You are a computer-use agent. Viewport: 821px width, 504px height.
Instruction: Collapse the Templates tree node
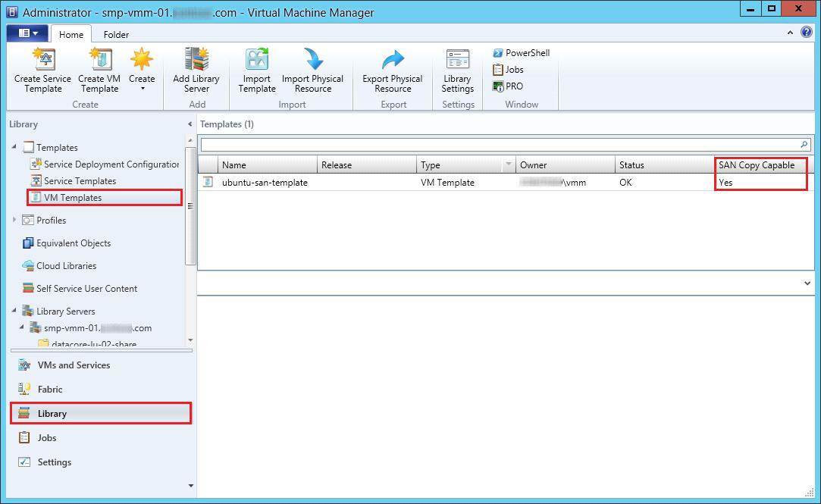[x=14, y=147]
